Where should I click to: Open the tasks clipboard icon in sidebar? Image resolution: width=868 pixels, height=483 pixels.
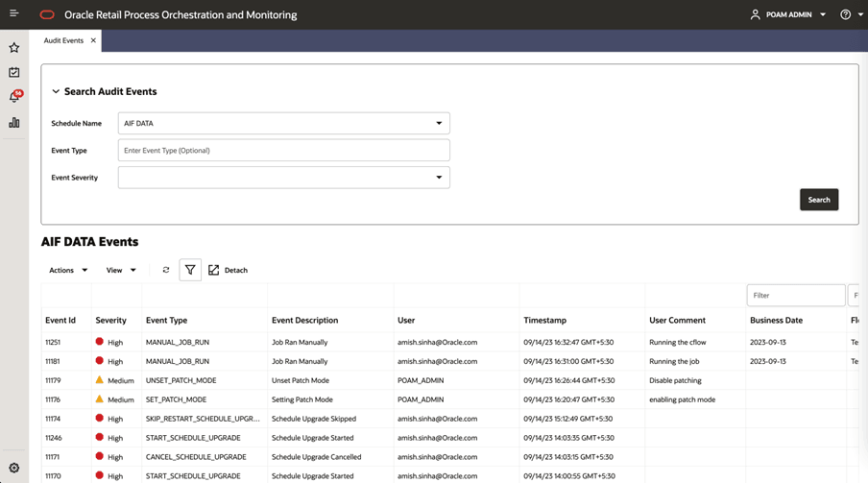[13, 72]
